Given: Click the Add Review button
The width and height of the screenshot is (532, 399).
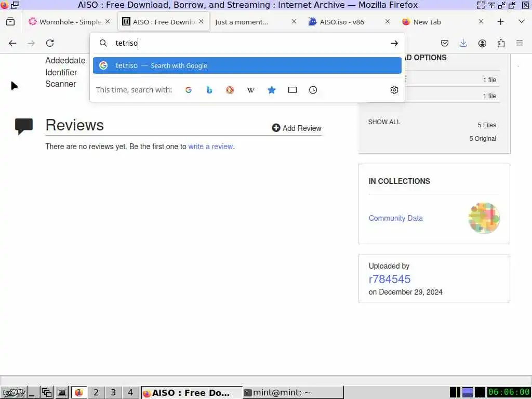Looking at the screenshot, I should click(297, 128).
